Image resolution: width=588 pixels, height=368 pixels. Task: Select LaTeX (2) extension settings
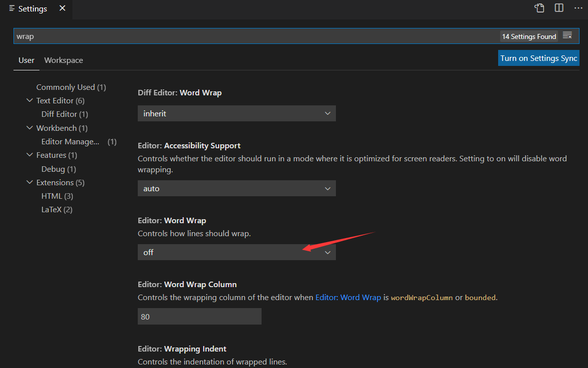click(x=56, y=209)
